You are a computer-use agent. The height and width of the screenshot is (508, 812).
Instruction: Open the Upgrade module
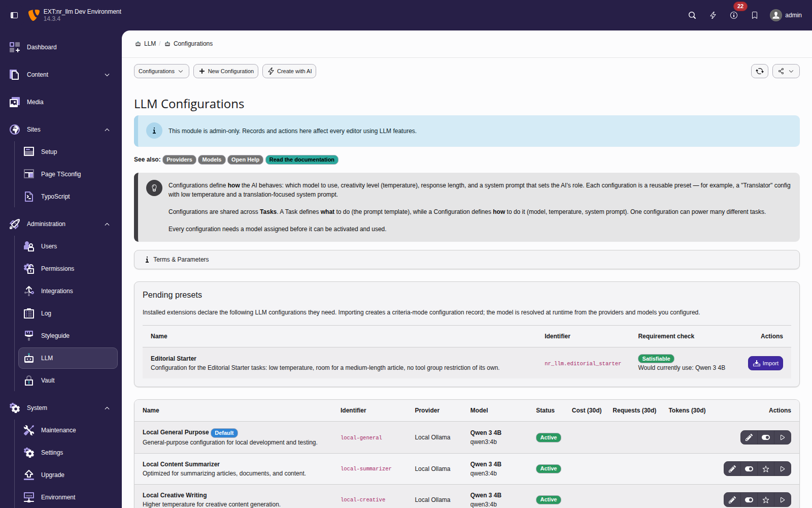[x=68, y=475]
